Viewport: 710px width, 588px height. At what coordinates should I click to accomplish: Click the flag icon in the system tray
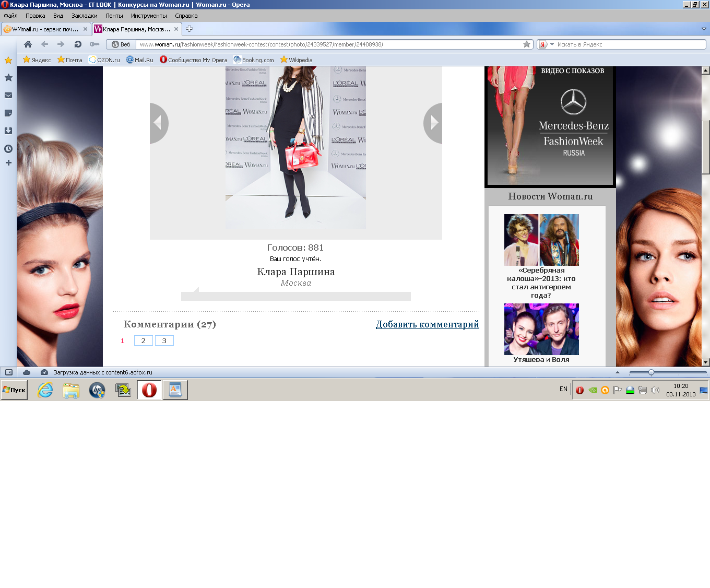click(x=618, y=390)
